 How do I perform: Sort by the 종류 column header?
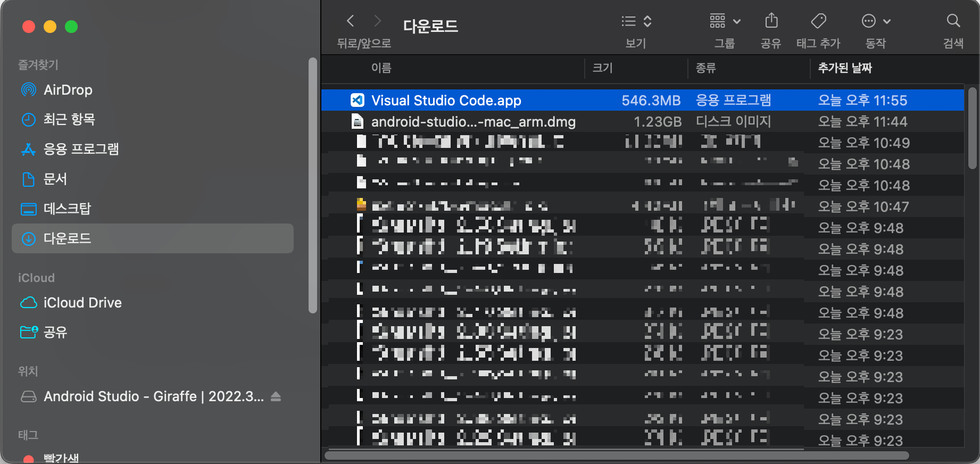(706, 68)
